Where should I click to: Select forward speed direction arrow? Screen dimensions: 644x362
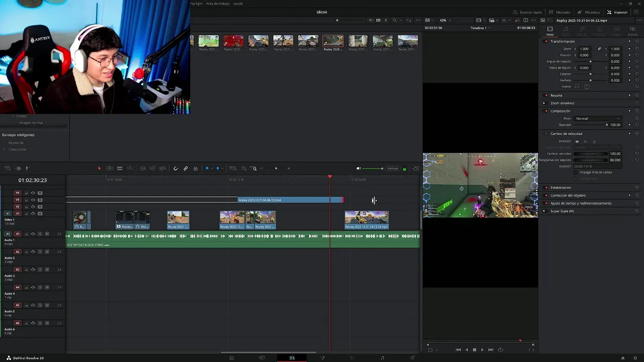[577, 141]
